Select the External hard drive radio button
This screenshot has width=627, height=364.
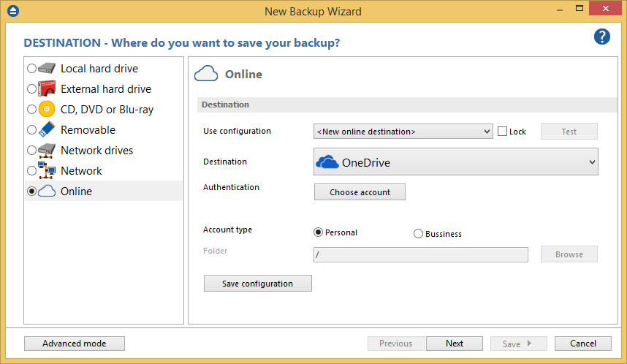point(31,88)
